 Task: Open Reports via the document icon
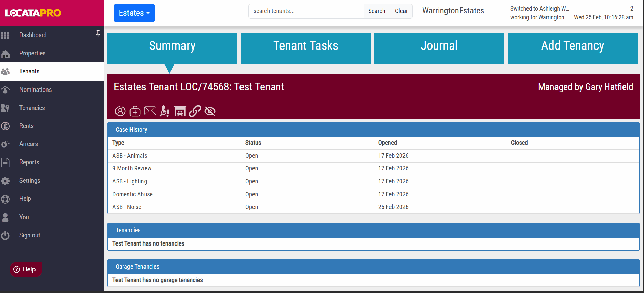pyautogui.click(x=5, y=162)
